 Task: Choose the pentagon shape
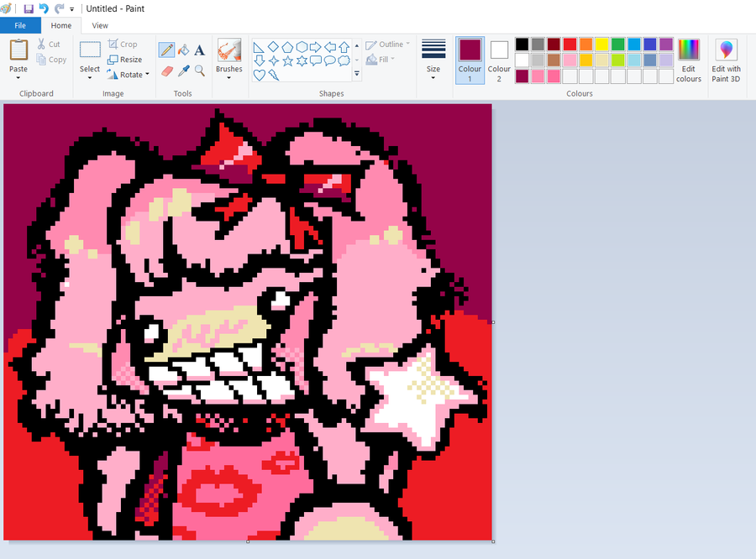[287, 47]
